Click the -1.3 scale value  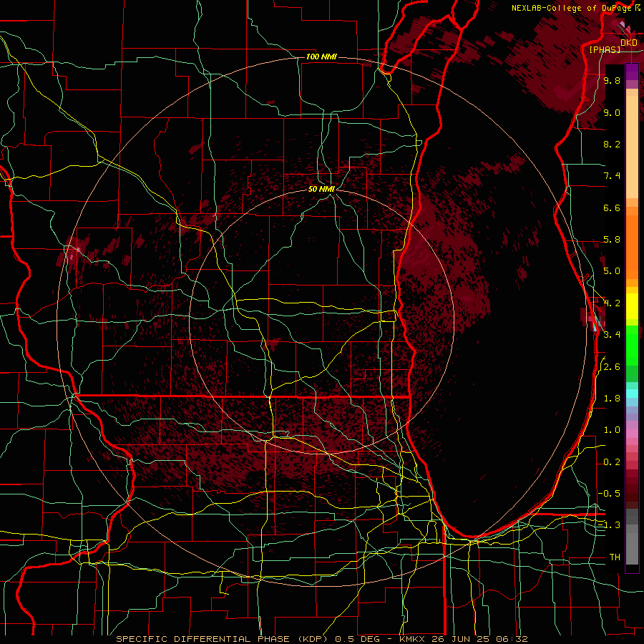click(x=609, y=525)
